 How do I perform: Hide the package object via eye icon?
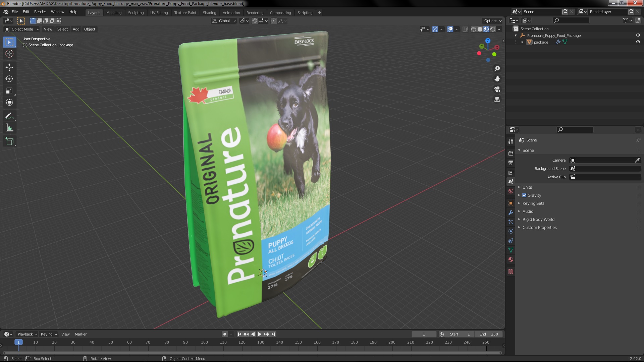(638, 42)
